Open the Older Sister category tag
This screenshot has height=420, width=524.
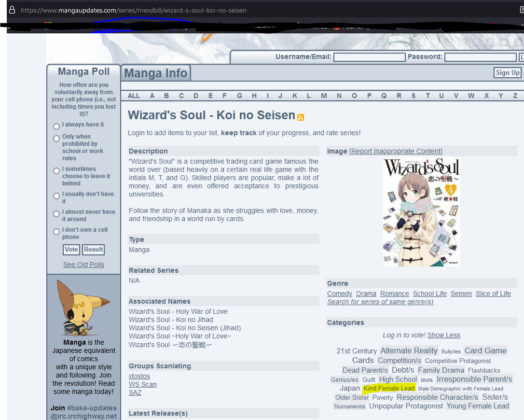[x=352, y=398]
